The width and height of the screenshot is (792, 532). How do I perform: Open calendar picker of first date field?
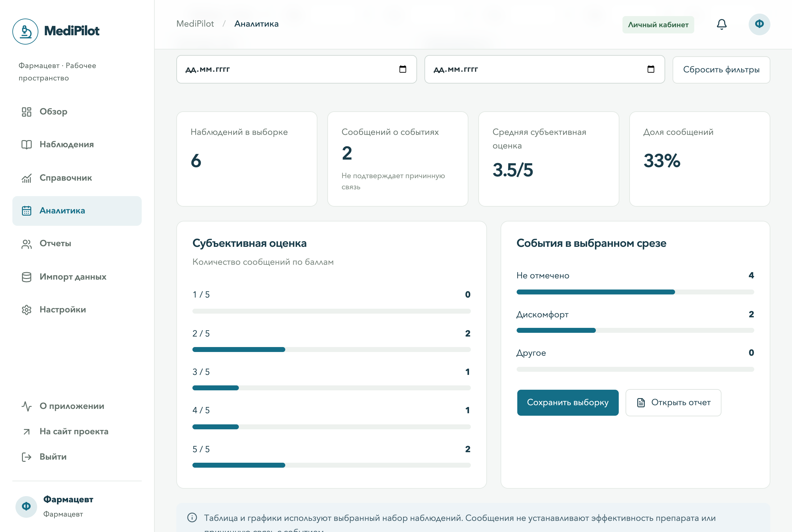coord(402,69)
